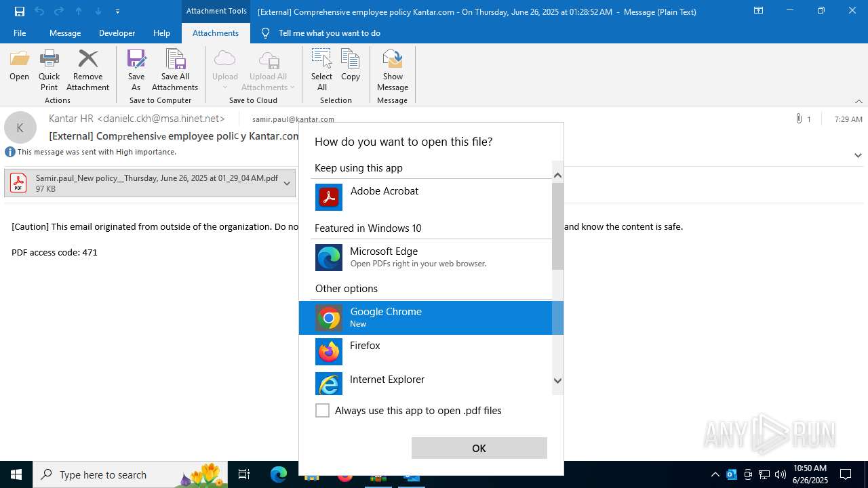Image resolution: width=868 pixels, height=488 pixels.
Task: Check Always use this app for .pdf
Action: pyautogui.click(x=322, y=410)
